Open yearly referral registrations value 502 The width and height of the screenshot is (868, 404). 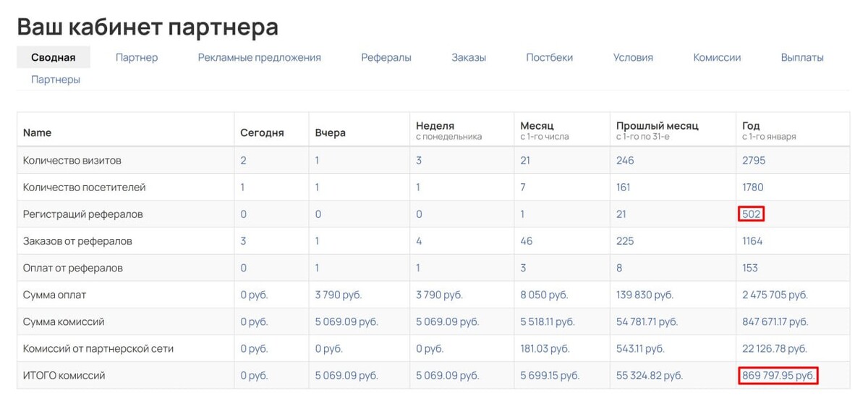(752, 214)
